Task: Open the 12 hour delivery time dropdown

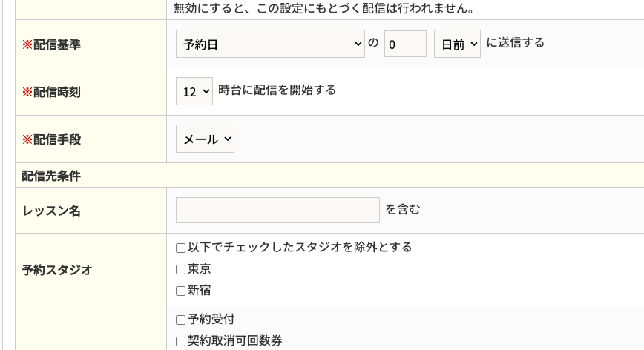Action: click(194, 91)
